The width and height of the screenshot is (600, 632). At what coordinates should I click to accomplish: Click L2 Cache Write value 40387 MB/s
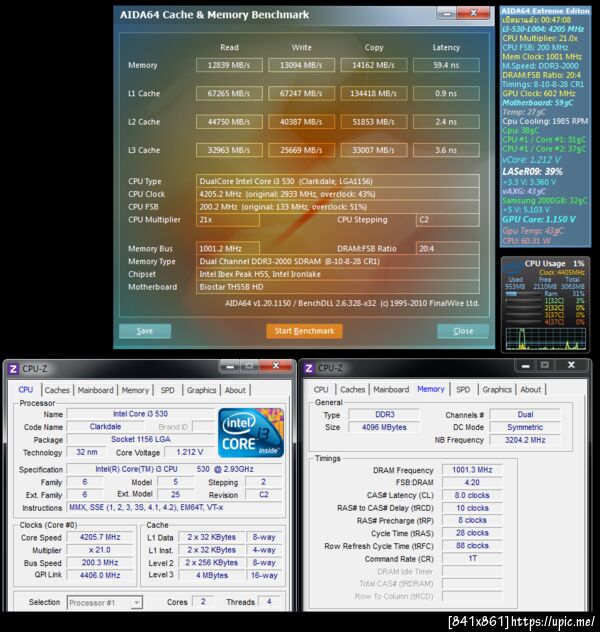click(301, 122)
